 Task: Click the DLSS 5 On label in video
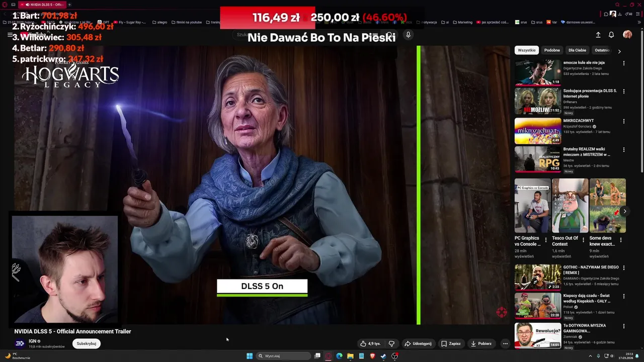point(262,287)
